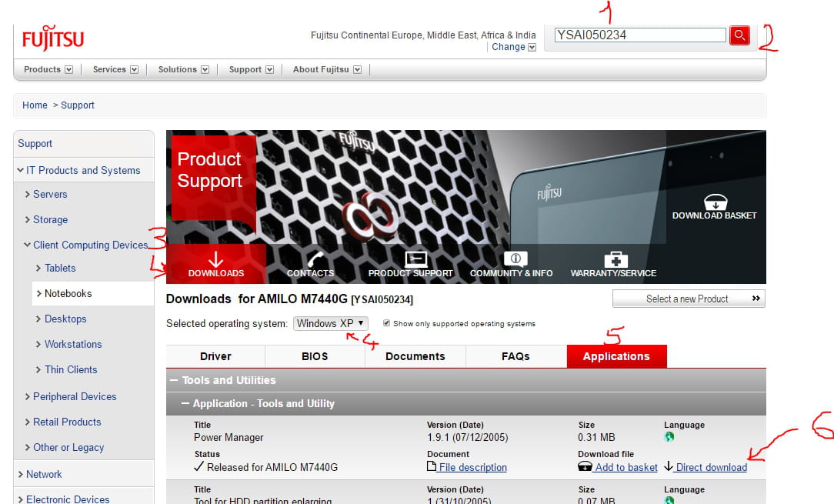Open Electronic Devices in the sidebar

coord(68,499)
